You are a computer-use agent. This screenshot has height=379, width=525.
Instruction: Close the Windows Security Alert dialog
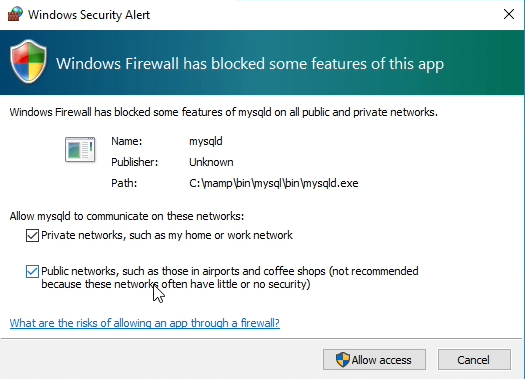tap(509, 14)
